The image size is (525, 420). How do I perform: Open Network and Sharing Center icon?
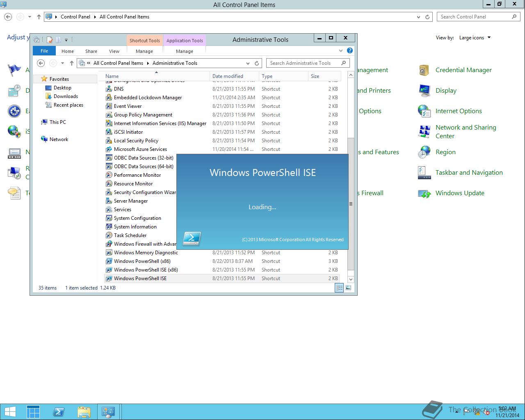(424, 132)
